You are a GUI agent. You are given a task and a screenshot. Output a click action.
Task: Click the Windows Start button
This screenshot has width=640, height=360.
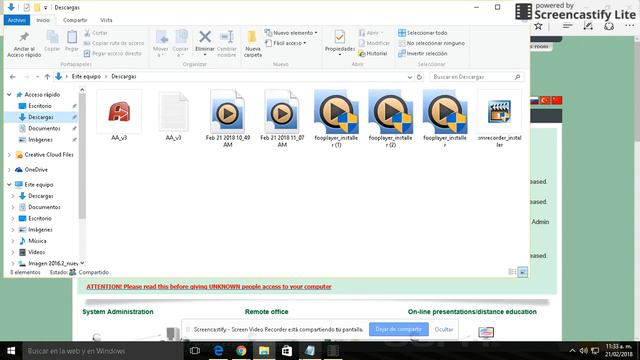coord(11,351)
